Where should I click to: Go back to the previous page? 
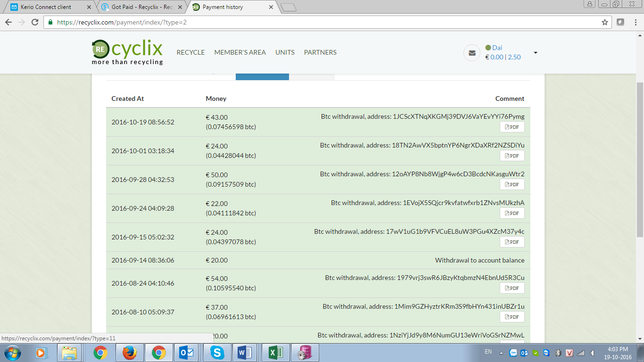8,22
